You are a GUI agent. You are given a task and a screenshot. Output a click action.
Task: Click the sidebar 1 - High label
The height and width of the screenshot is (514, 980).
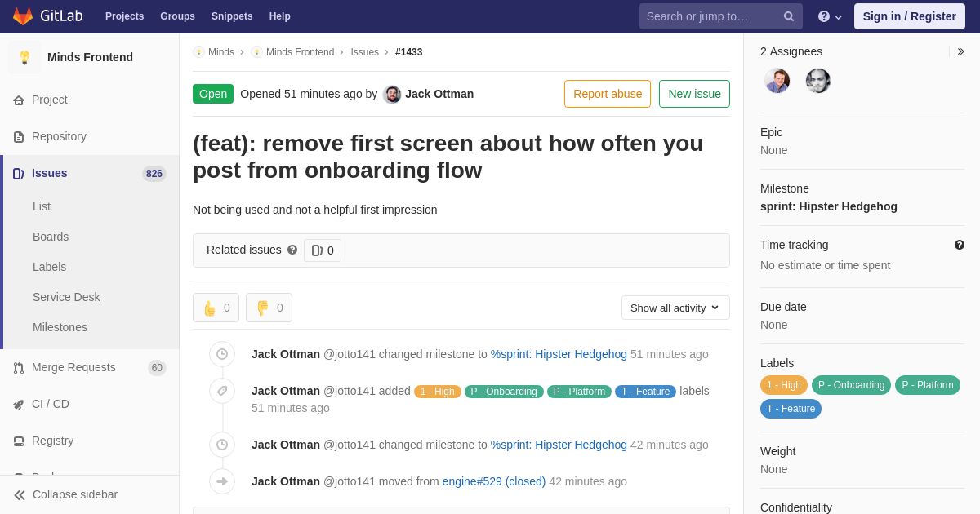click(784, 385)
